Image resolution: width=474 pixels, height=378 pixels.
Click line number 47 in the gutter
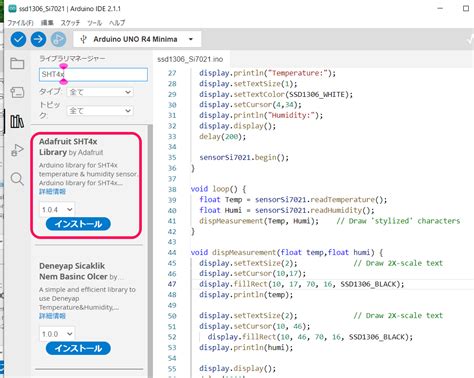tap(172, 284)
